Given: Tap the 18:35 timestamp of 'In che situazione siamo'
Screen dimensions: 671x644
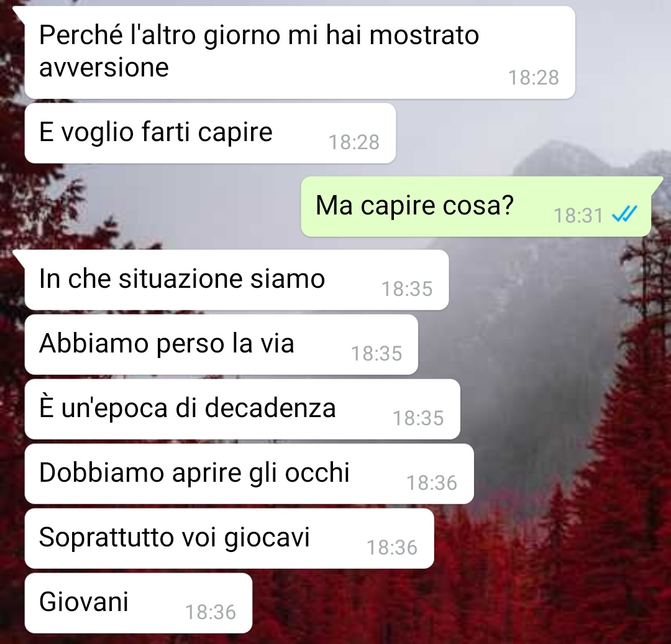Looking at the screenshot, I should (407, 288).
